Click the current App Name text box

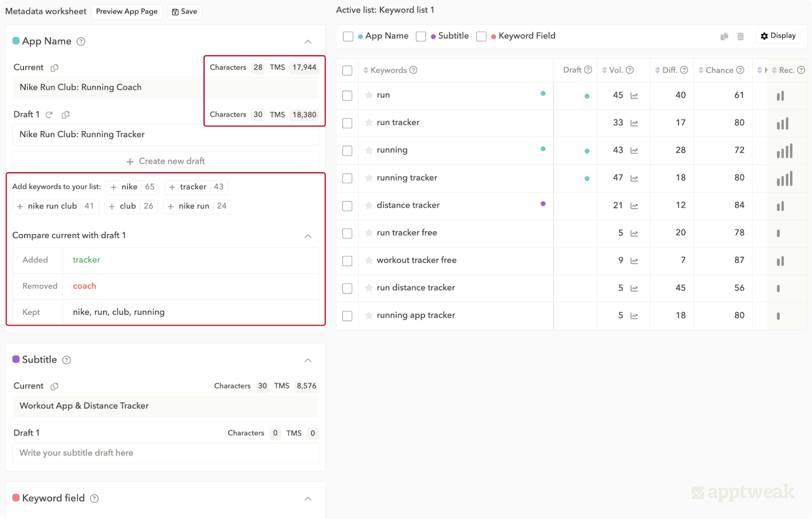(x=166, y=87)
